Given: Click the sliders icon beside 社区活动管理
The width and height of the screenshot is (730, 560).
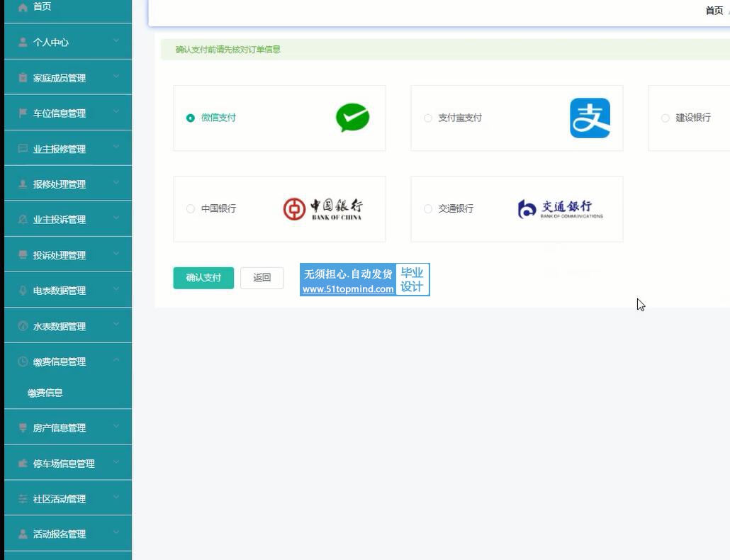Looking at the screenshot, I should [x=23, y=499].
